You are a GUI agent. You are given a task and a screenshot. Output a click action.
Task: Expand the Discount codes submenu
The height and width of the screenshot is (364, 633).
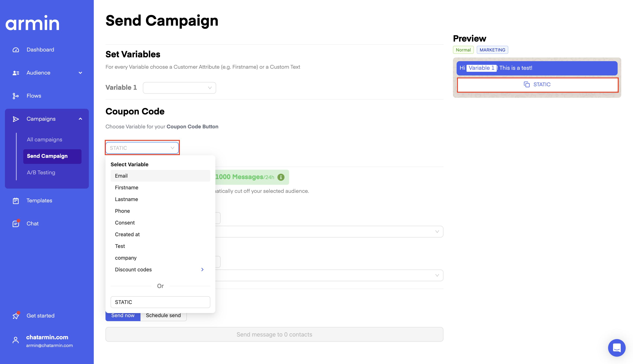[x=202, y=270]
